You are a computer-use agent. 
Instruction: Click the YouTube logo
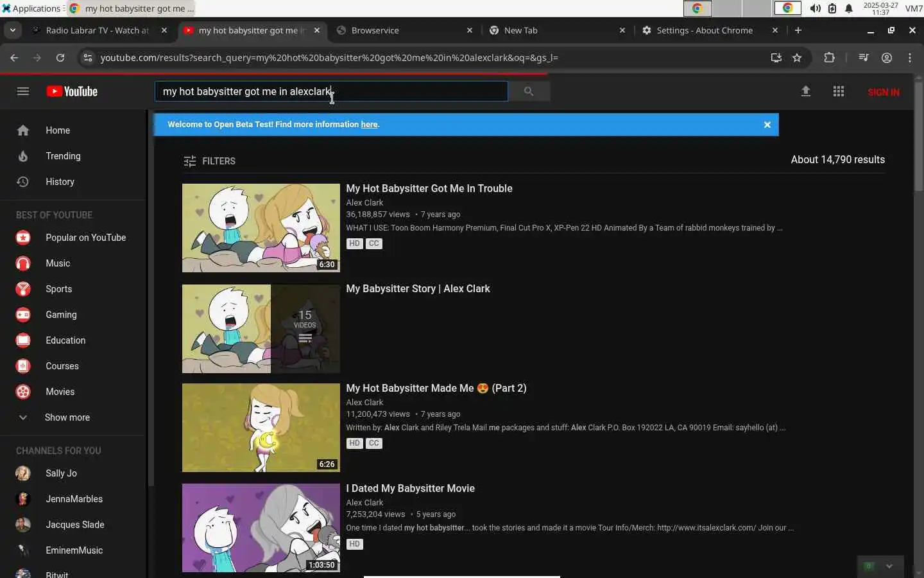tap(72, 91)
